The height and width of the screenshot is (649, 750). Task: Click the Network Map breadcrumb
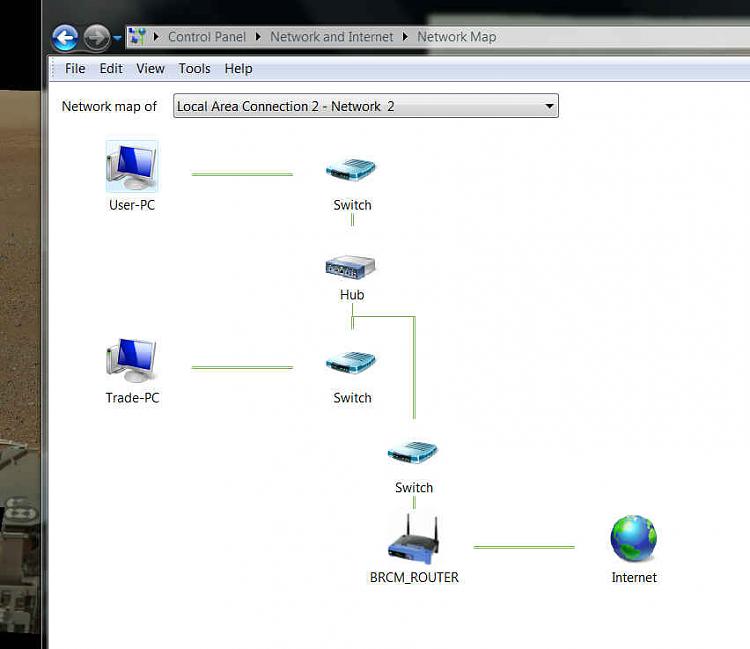point(456,37)
